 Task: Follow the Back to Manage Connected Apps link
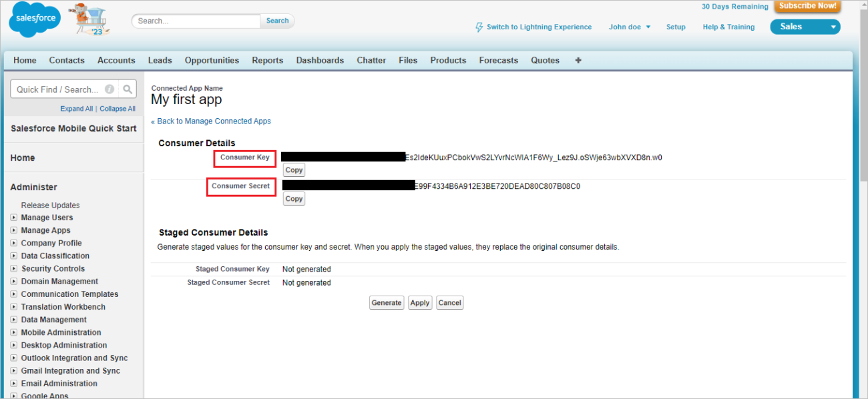tap(211, 121)
